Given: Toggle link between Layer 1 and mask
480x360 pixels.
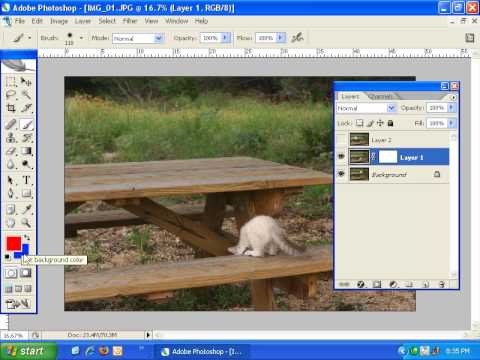Looking at the screenshot, I should 374,157.
